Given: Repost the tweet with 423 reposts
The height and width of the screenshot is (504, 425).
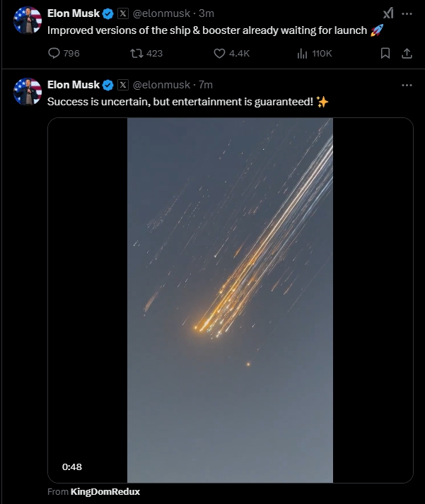Looking at the screenshot, I should (139, 53).
